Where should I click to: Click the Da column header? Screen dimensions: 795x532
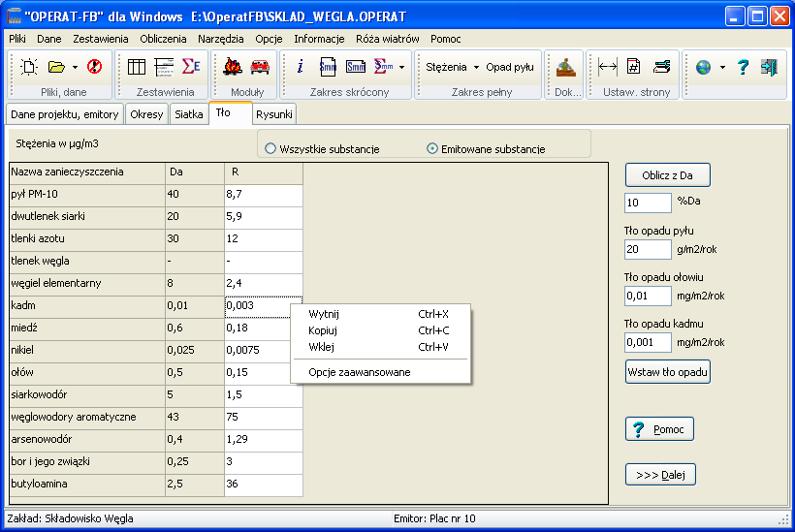click(195, 172)
